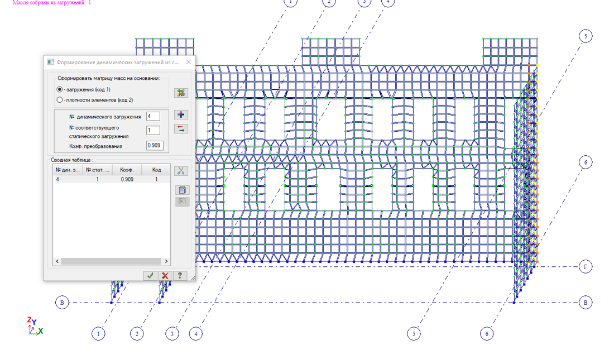Click the Код column header
The height and width of the screenshot is (364, 614).
pyautogui.click(x=156, y=170)
